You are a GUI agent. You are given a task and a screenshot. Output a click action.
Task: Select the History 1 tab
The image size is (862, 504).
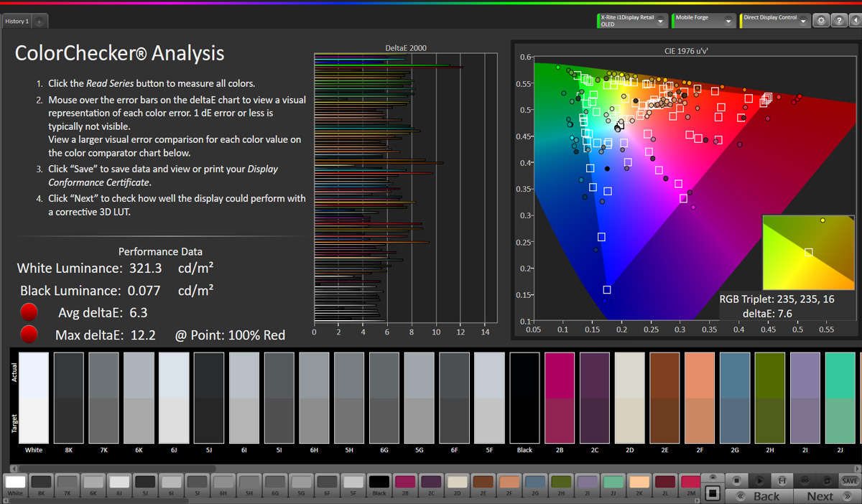17,22
